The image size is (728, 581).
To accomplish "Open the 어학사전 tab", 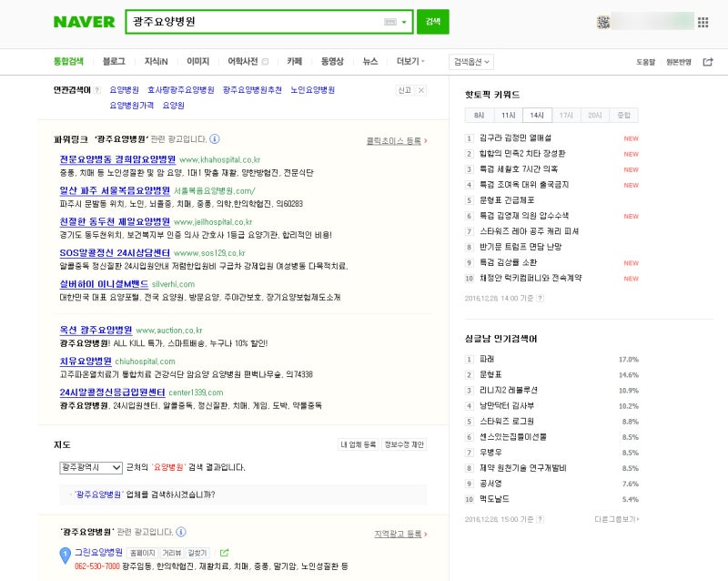I will pos(242,61).
